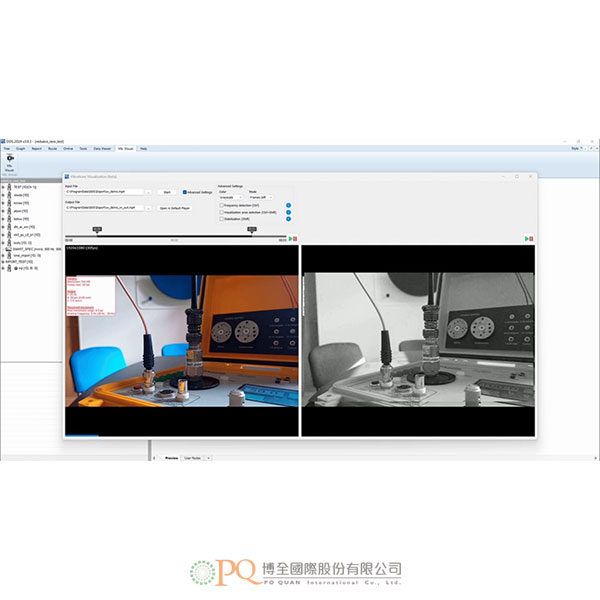
Task: Click Open in Default Player button
Action: (x=175, y=208)
